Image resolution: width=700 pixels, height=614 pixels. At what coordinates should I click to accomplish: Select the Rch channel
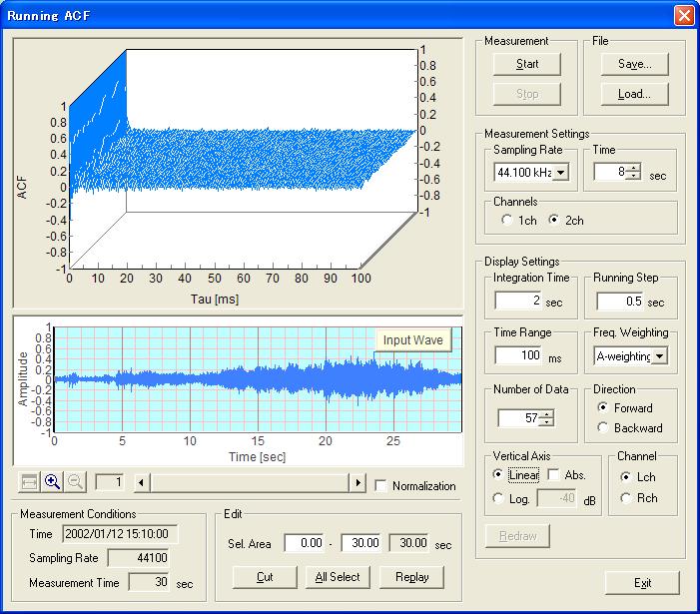tap(625, 498)
